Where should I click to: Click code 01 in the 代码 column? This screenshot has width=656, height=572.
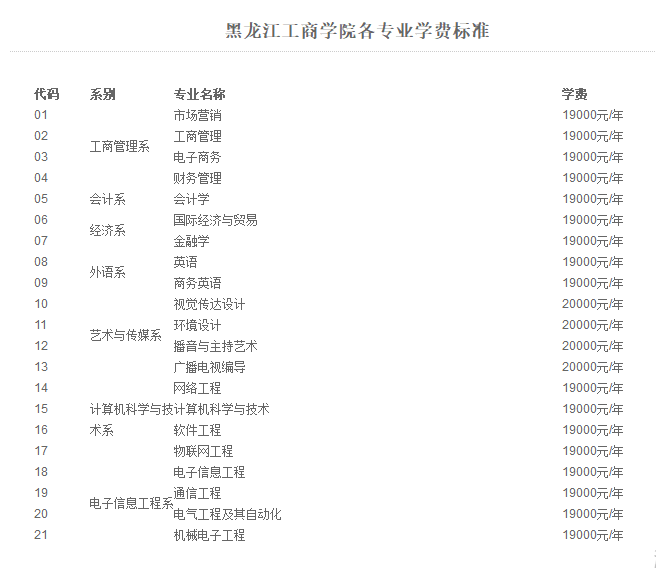pos(41,115)
